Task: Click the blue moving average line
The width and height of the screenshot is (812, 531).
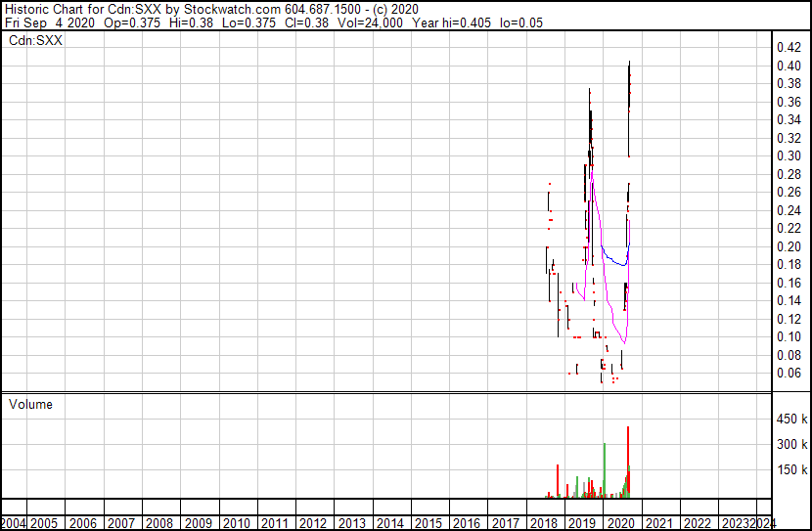Action: [613, 261]
